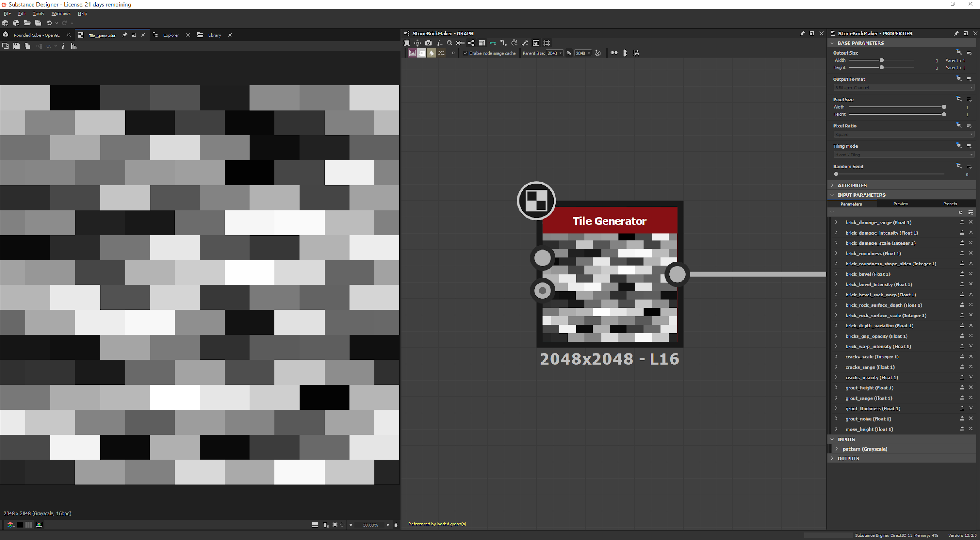980x540 pixels.
Task: Click the Random Seed slider handle
Action: [836, 174]
